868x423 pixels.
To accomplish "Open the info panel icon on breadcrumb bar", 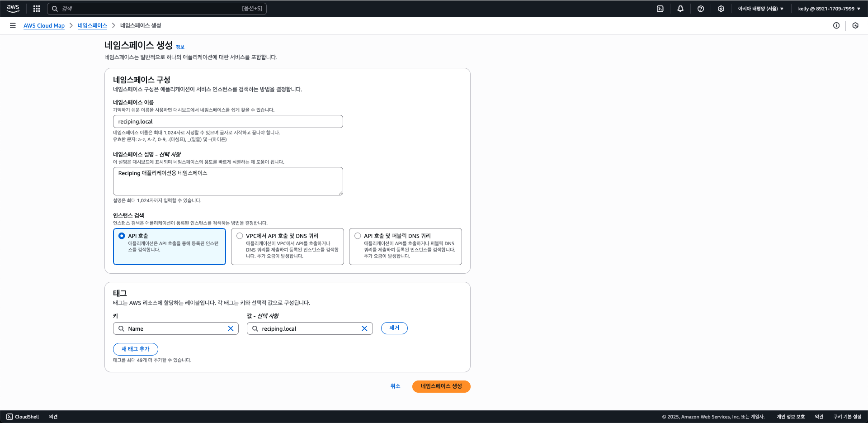I will 836,25.
